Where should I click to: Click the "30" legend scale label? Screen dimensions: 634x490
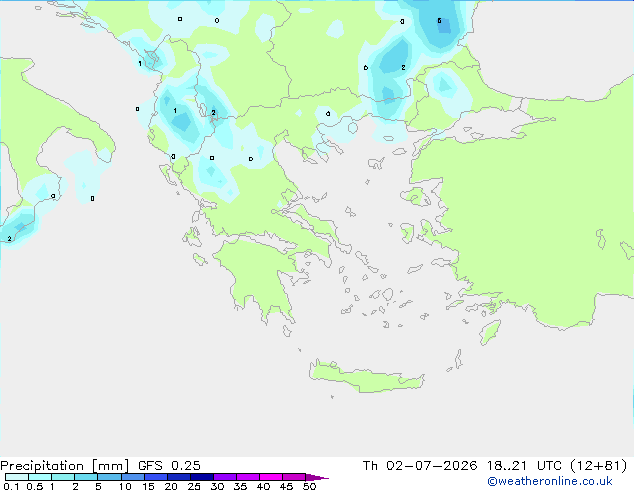pyautogui.click(x=217, y=486)
